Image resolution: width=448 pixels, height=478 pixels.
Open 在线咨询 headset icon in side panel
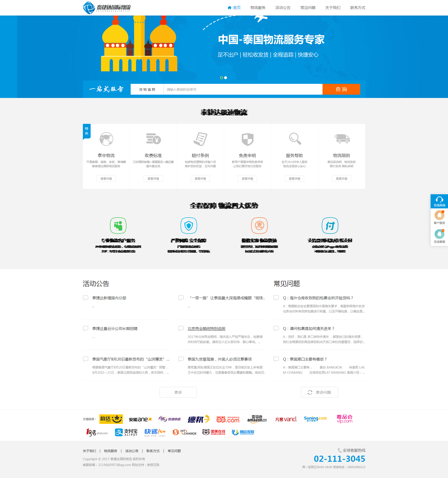(439, 201)
